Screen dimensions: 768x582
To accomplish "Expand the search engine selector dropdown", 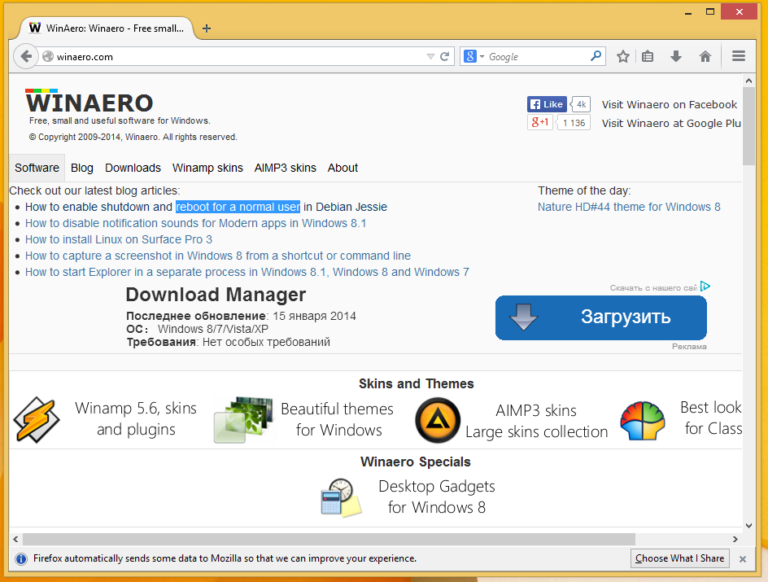I will (x=474, y=56).
